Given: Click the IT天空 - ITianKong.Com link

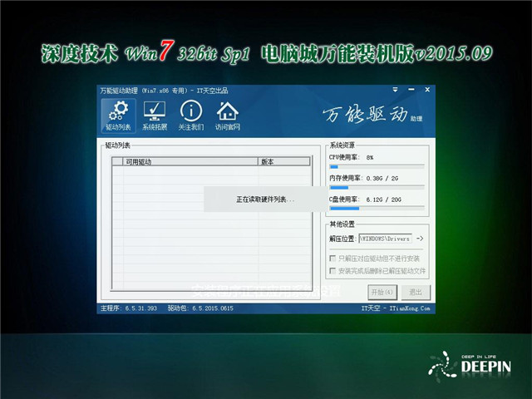Looking at the screenshot, I should tap(396, 308).
